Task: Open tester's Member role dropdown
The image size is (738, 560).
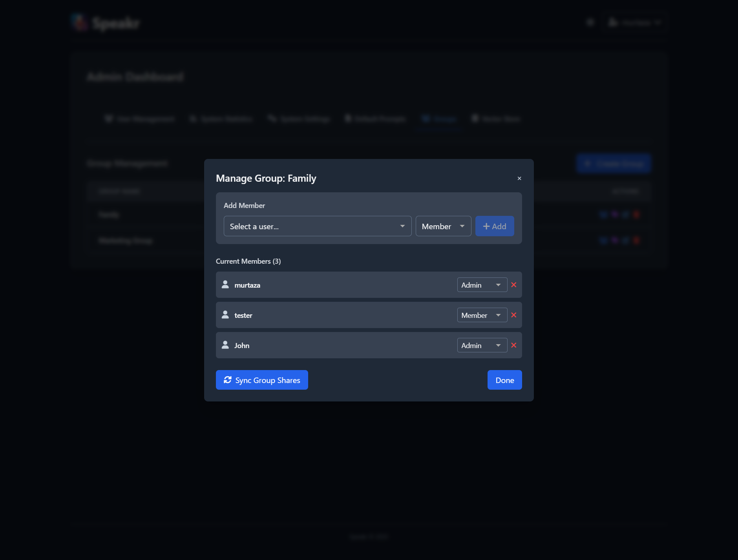Action: (x=482, y=315)
